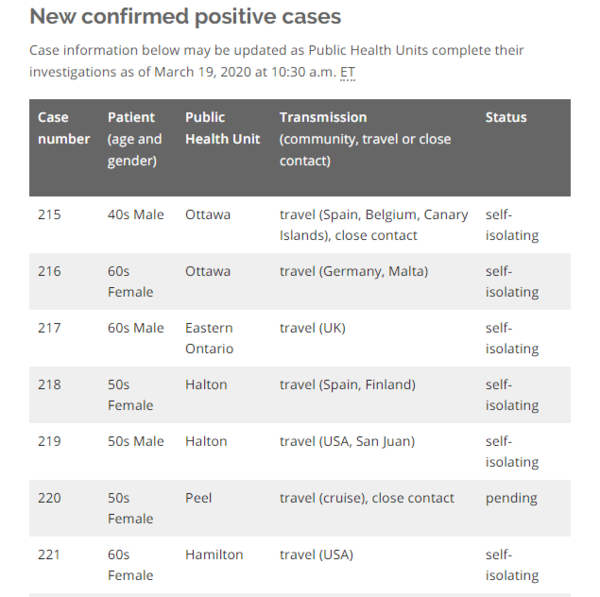Select the Hamilton health unit cell
The image size is (600, 597).
214,554
